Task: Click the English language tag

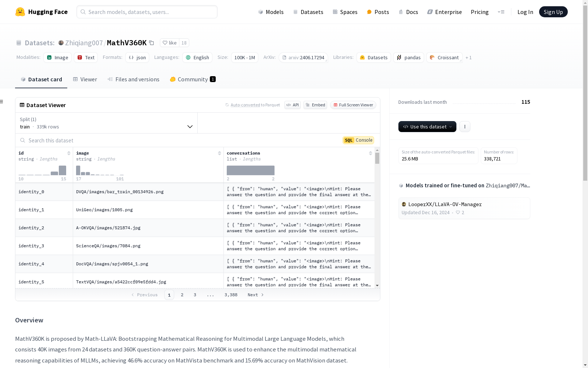Action: tap(197, 57)
